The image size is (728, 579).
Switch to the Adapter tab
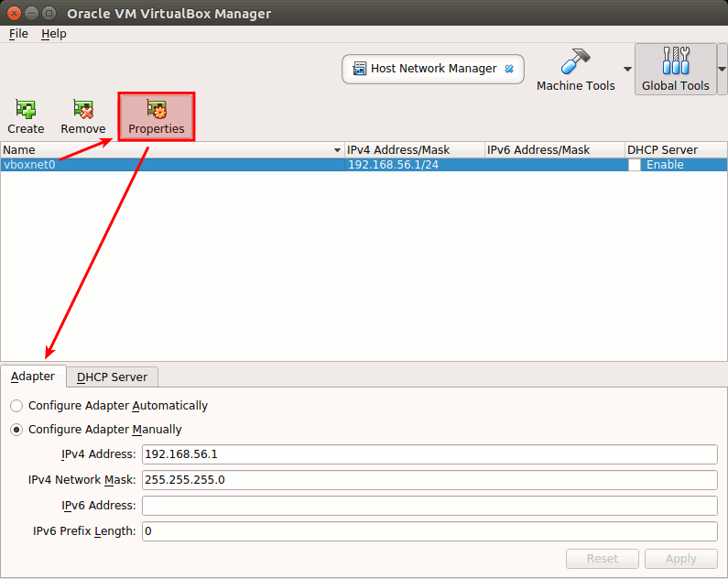[x=33, y=377]
